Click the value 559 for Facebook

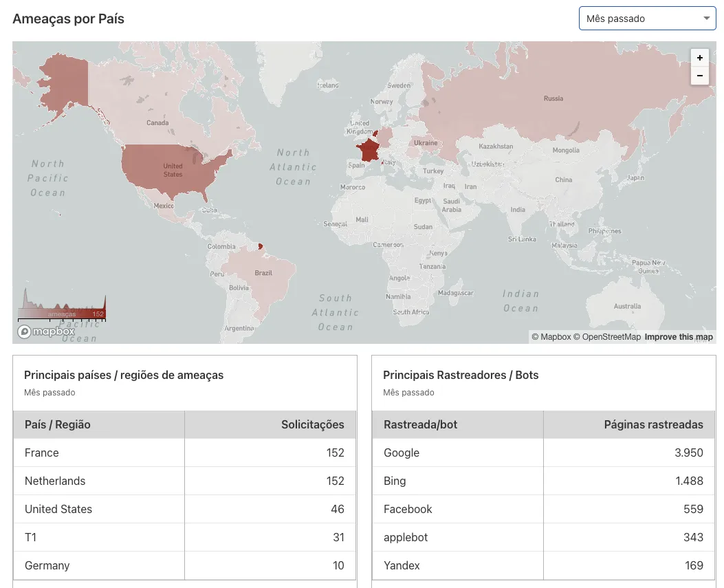[694, 509]
